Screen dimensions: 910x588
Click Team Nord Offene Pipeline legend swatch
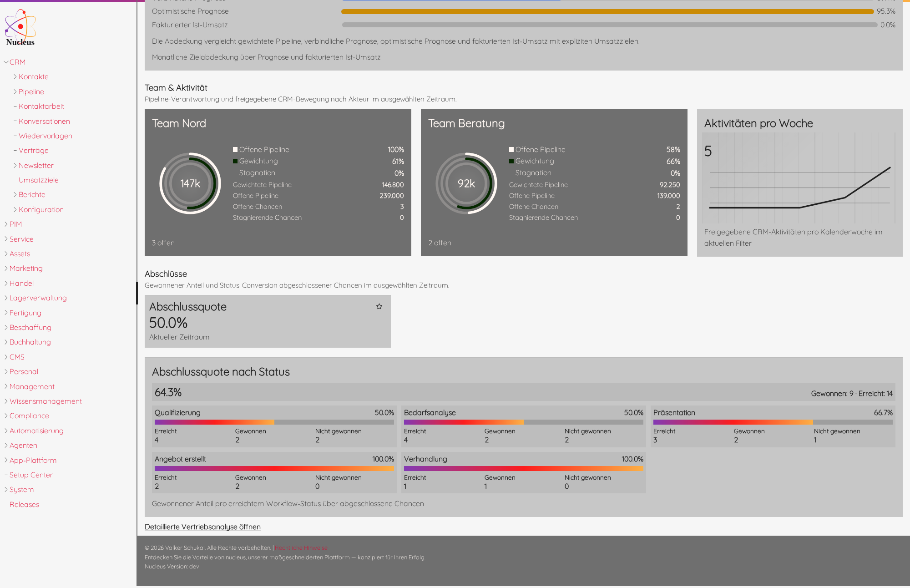[x=235, y=149]
